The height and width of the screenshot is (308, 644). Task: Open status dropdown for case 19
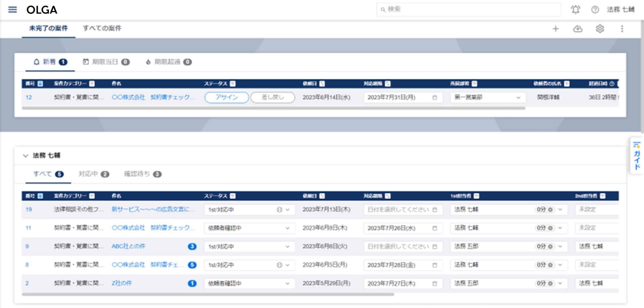tap(250, 210)
